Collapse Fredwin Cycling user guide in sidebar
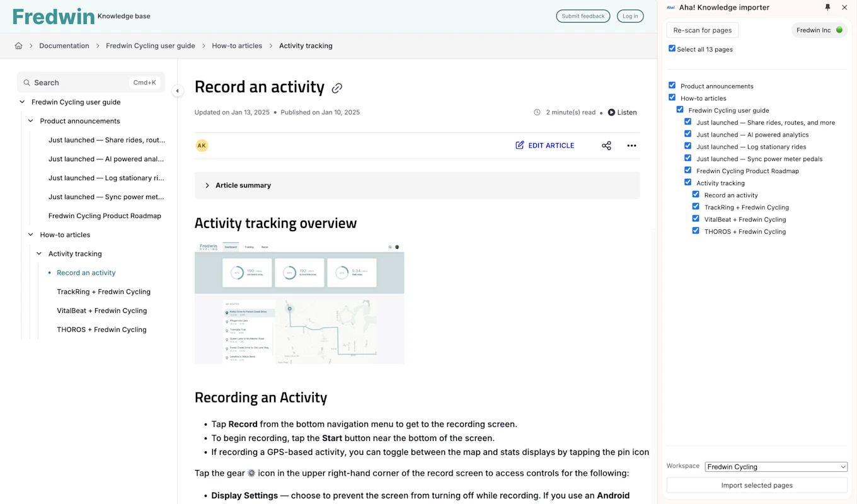The height and width of the screenshot is (504, 857). [21, 101]
